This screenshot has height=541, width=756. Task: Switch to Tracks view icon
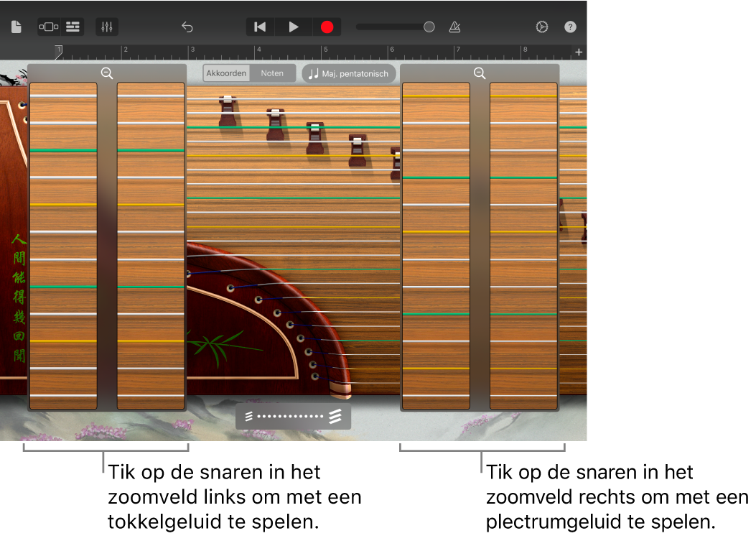tap(73, 27)
